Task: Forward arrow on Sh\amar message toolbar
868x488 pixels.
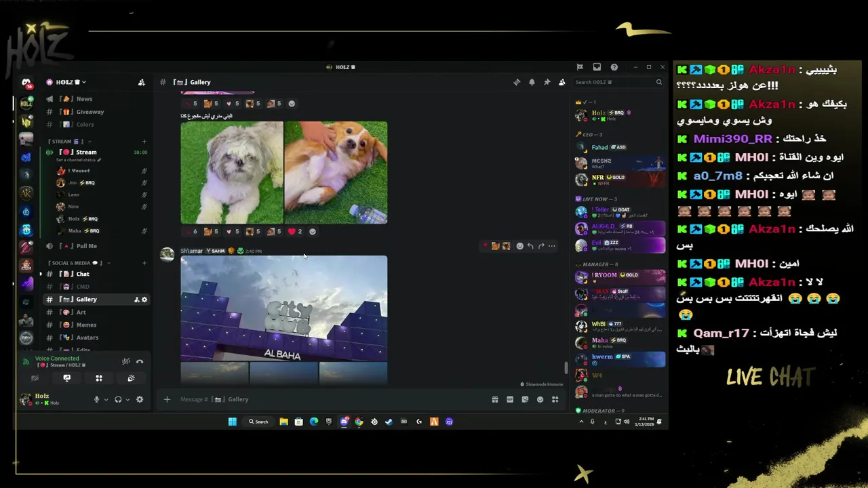Action: tap(541, 246)
